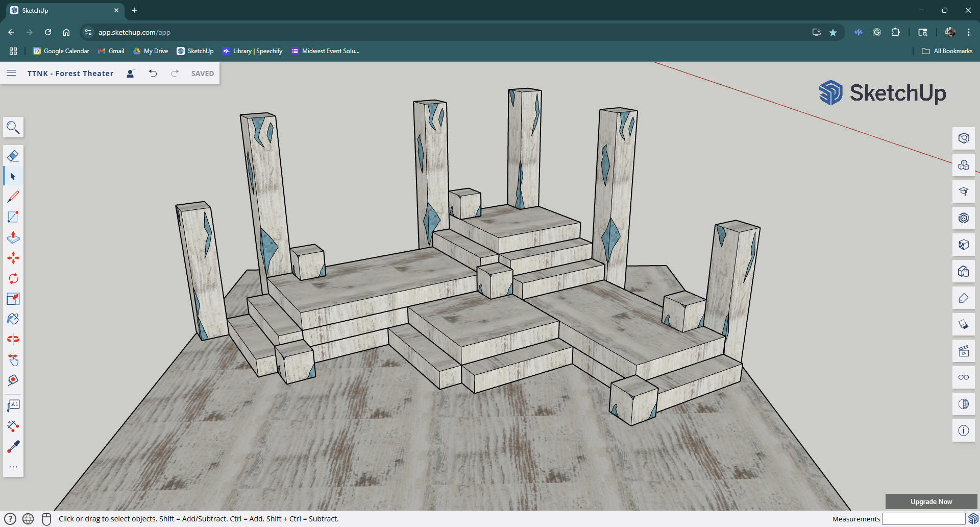The image size is (980, 527).
Task: Close the SketchUp browser tab
Action: [116, 10]
